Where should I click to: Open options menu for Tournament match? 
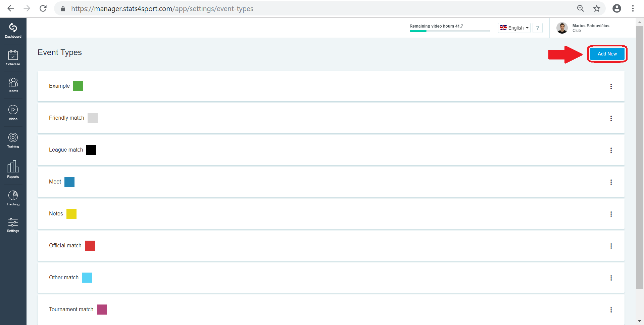(611, 310)
